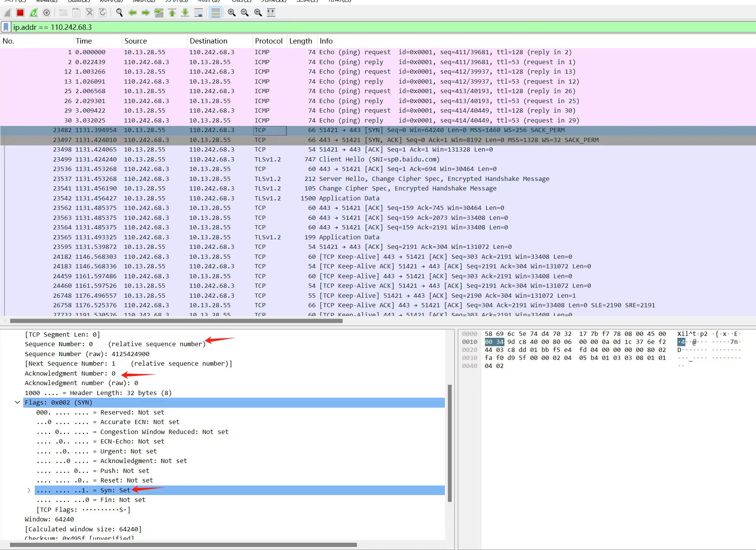
Task: Sort by the Destination column header
Action: [220, 41]
